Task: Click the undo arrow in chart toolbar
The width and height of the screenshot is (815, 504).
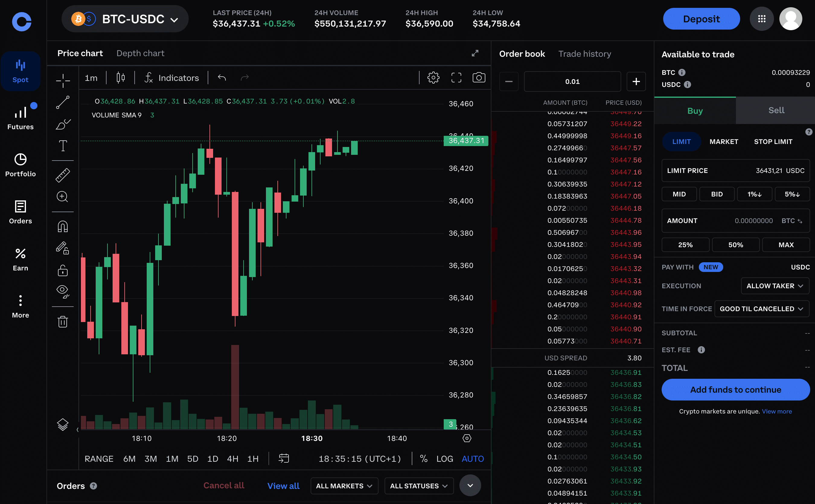Action: point(222,78)
